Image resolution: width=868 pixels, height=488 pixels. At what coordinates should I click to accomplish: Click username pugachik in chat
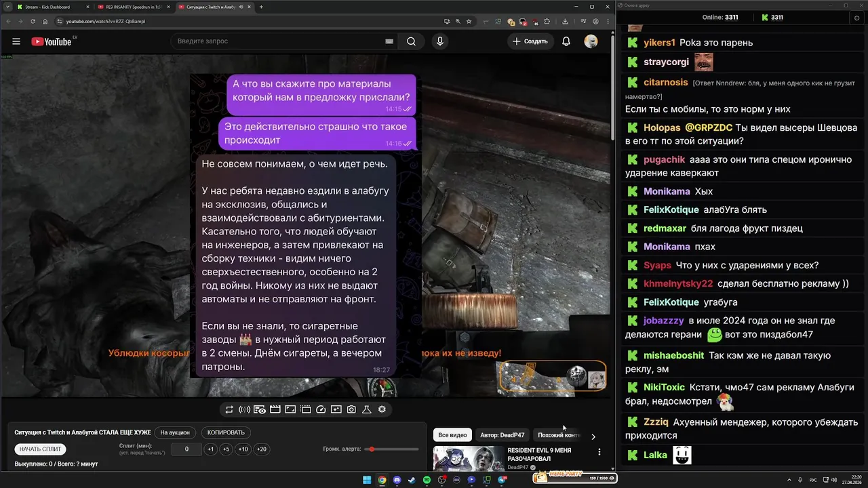coord(664,160)
